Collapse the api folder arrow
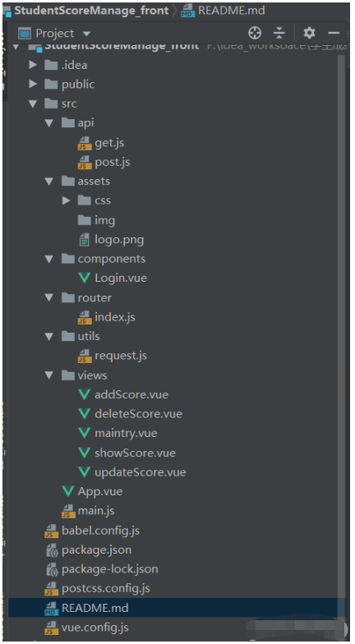 (x=49, y=123)
